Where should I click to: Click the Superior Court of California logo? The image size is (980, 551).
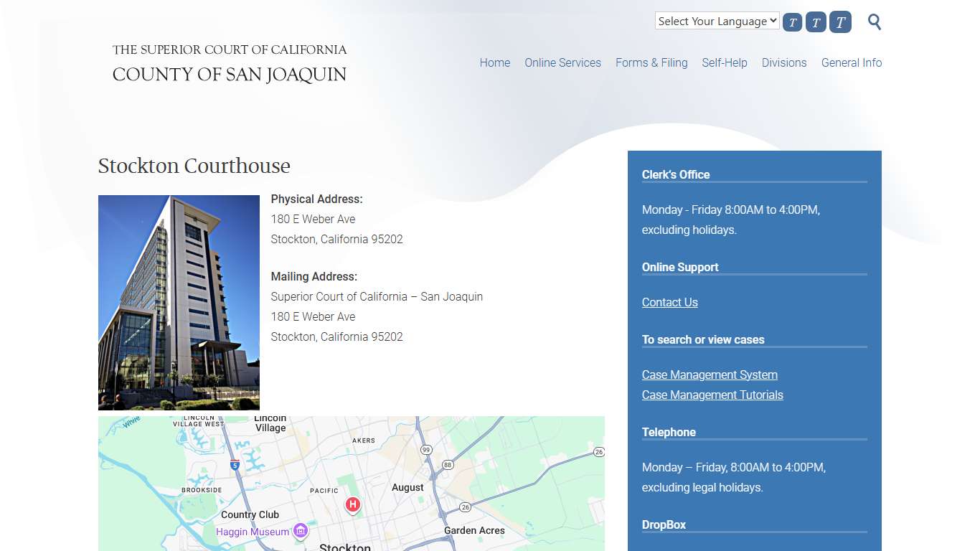229,63
